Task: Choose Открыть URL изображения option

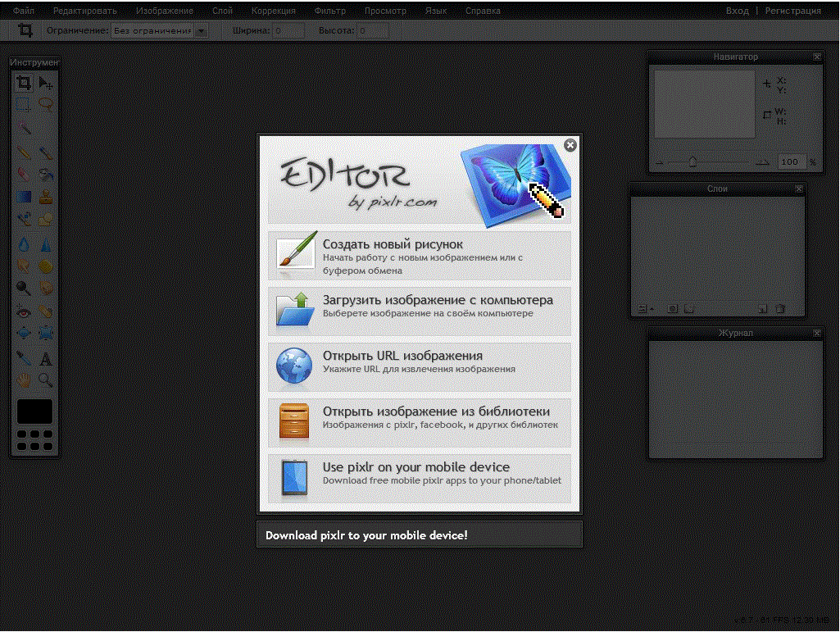Action: pos(420,367)
